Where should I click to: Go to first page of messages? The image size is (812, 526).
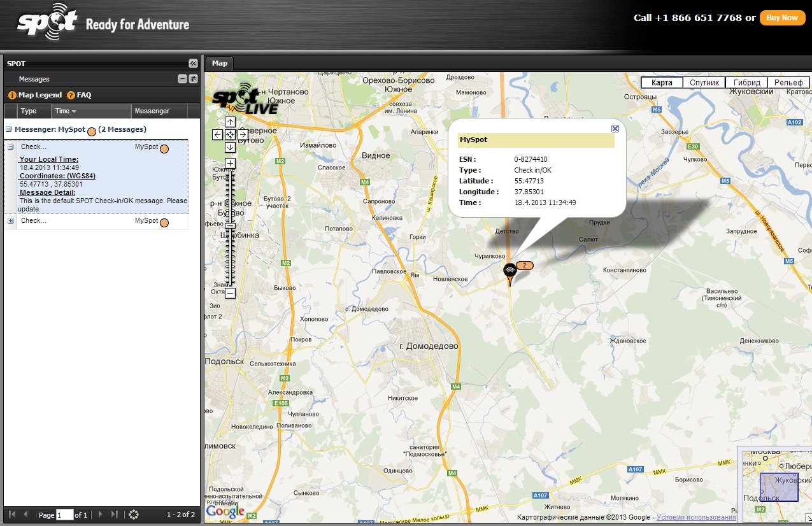click(12, 515)
